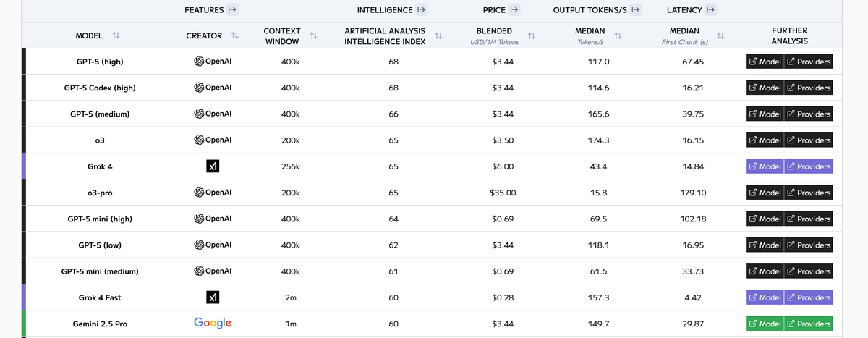Expand the Output Tokens/s column group
The width and height of the screenshot is (868, 338).
635,10
